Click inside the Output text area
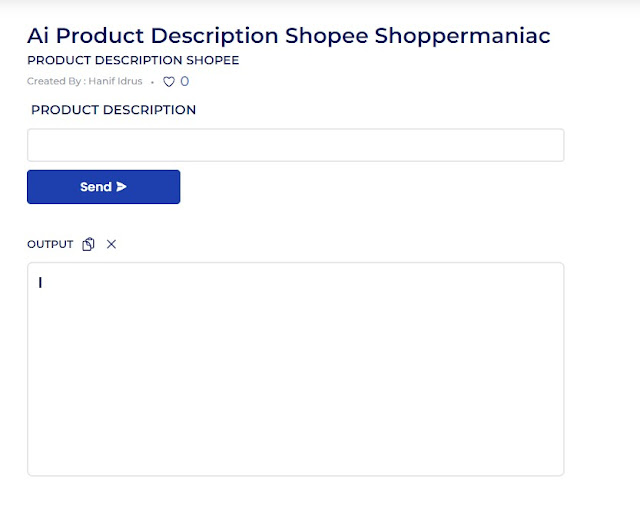640x512 pixels. (296, 369)
